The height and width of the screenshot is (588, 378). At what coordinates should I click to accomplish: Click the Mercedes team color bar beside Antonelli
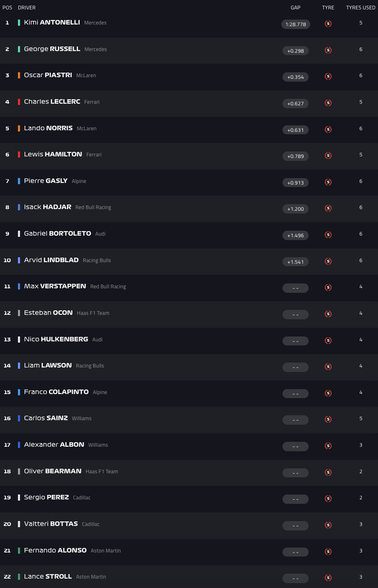pos(19,22)
